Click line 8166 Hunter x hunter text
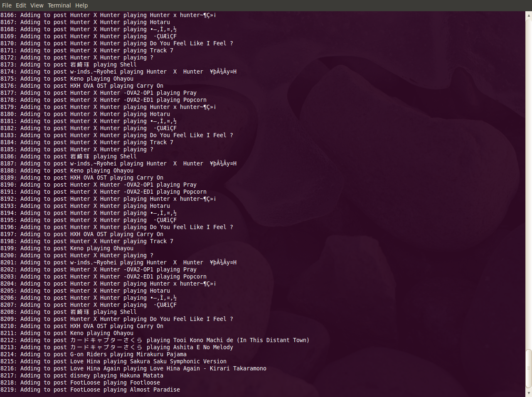This screenshot has height=397, width=532. tap(183, 15)
